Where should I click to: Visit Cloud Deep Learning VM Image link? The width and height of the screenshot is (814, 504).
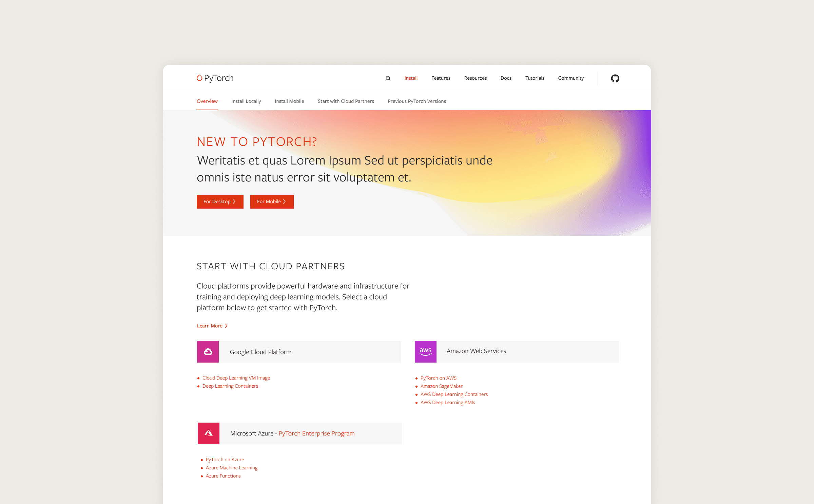(236, 378)
